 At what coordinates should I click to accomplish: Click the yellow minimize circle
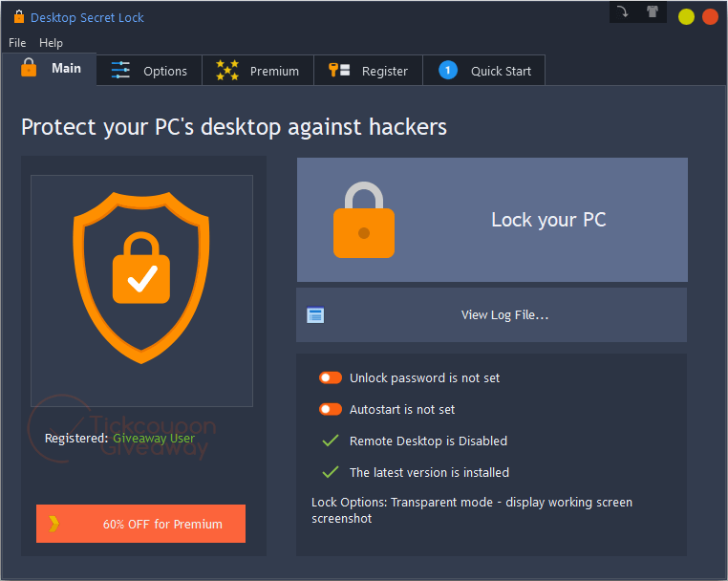pos(686,16)
